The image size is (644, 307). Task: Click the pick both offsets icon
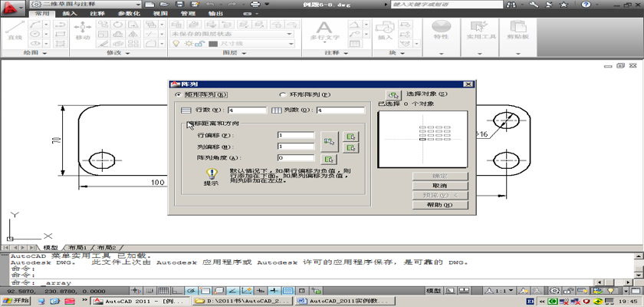pyautogui.click(x=330, y=140)
